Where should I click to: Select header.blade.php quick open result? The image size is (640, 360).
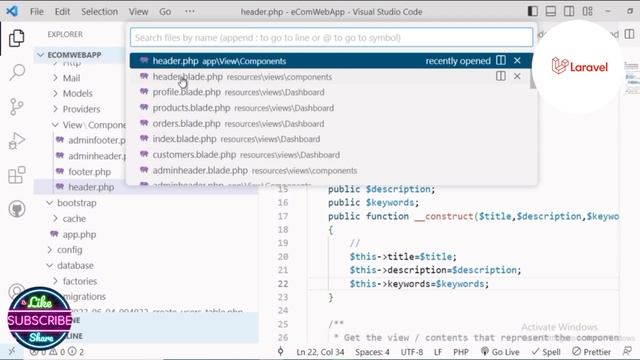330,76
